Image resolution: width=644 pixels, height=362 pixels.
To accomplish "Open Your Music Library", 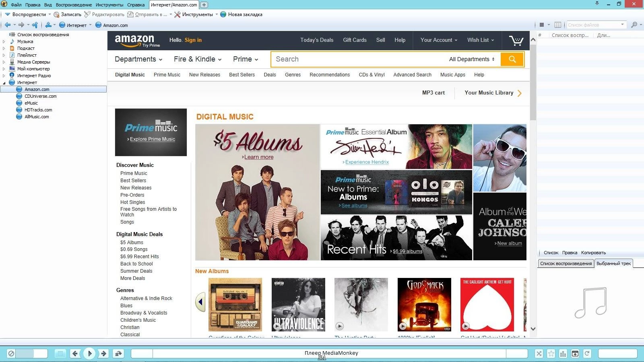I will tap(493, 93).
